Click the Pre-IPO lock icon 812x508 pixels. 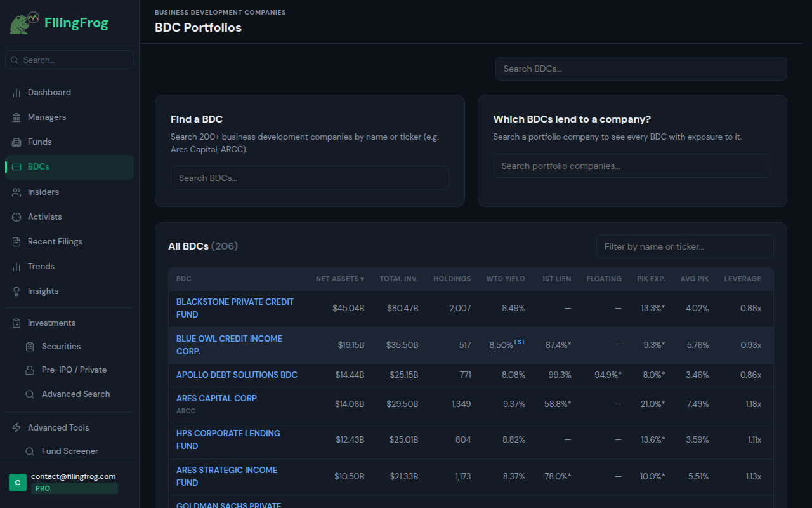coord(30,370)
